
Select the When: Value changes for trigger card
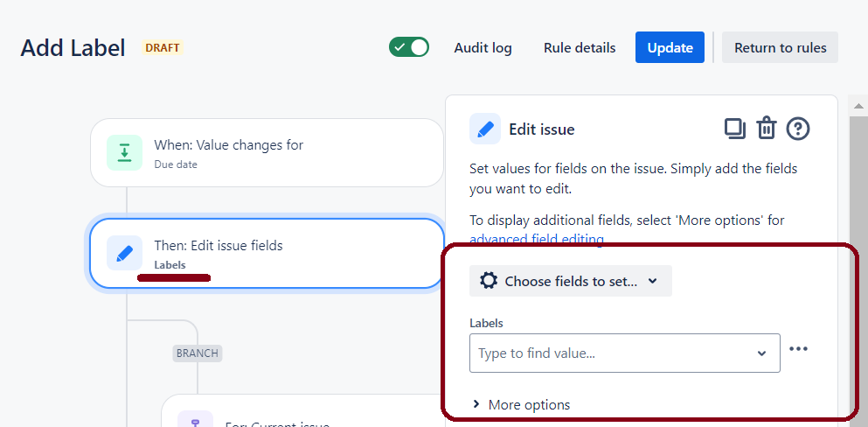pyautogui.click(x=267, y=153)
